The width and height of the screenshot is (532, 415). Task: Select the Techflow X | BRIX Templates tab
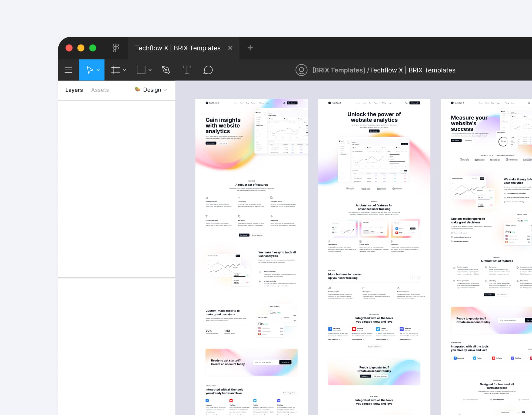[178, 48]
